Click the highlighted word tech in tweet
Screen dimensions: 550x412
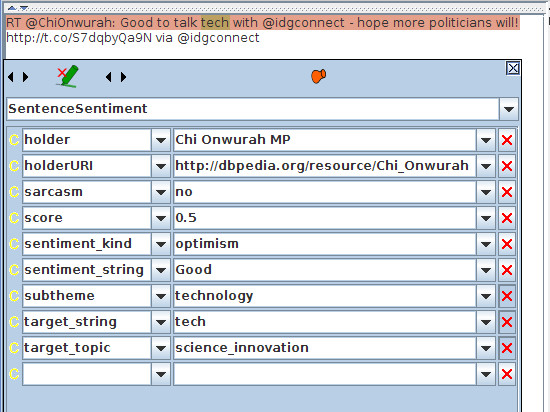[x=215, y=23]
